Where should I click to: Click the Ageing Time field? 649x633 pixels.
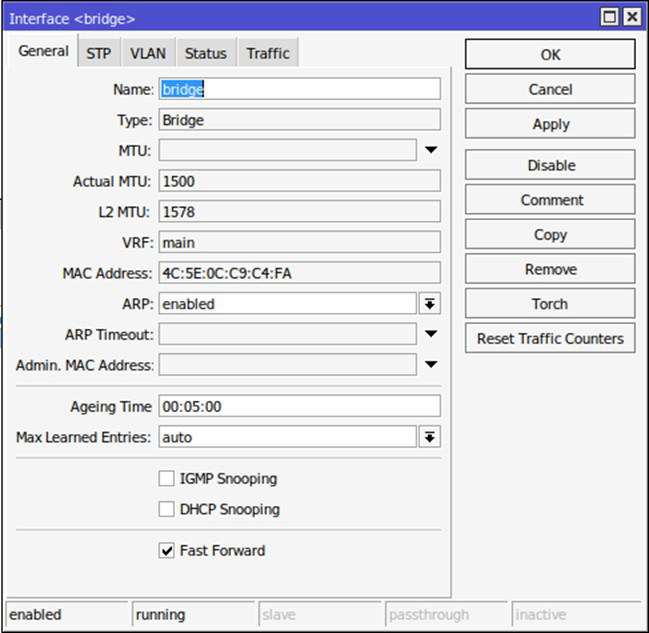[298, 406]
